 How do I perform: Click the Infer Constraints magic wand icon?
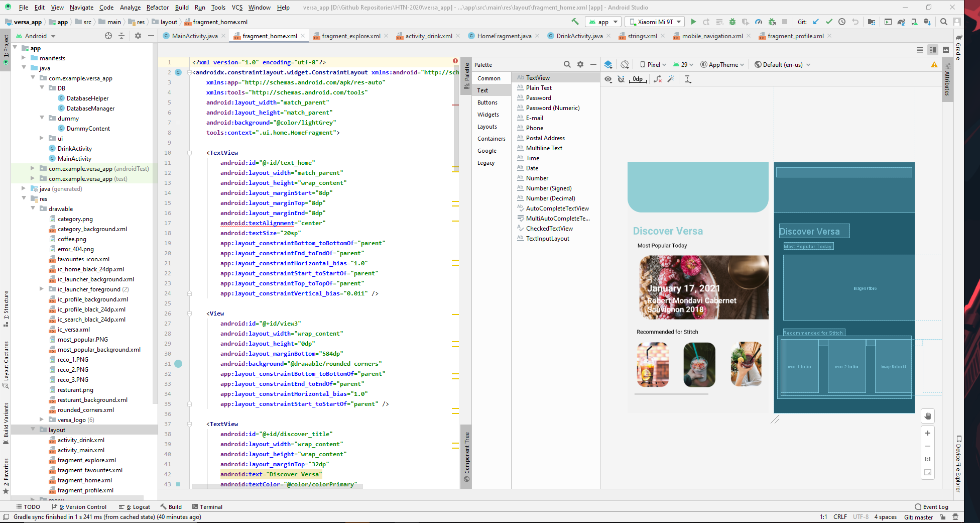[x=671, y=79]
